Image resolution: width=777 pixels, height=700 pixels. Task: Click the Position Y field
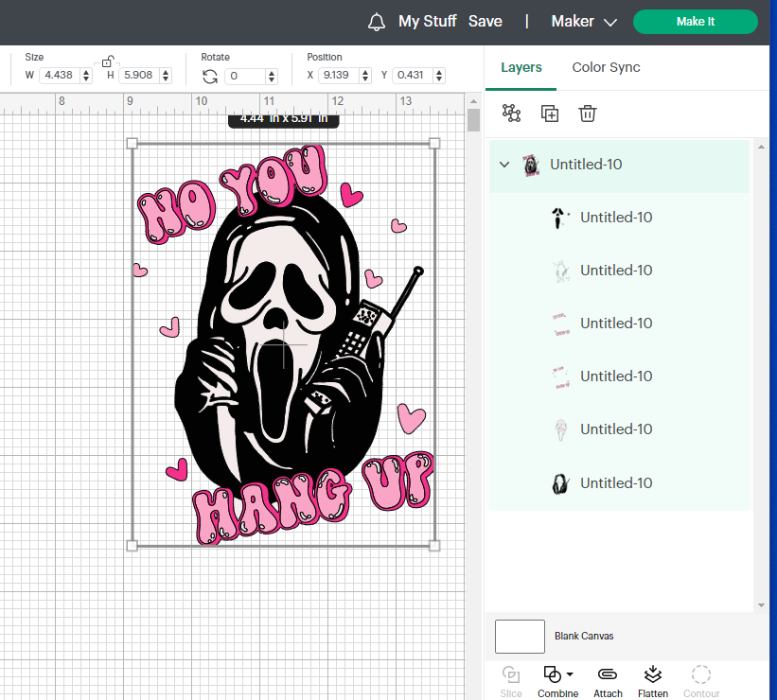pyautogui.click(x=413, y=76)
